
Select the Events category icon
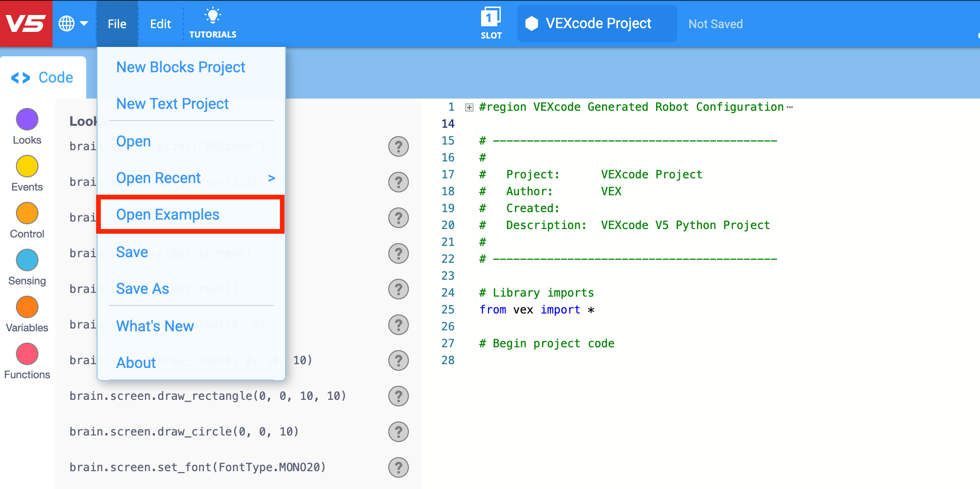point(27,167)
